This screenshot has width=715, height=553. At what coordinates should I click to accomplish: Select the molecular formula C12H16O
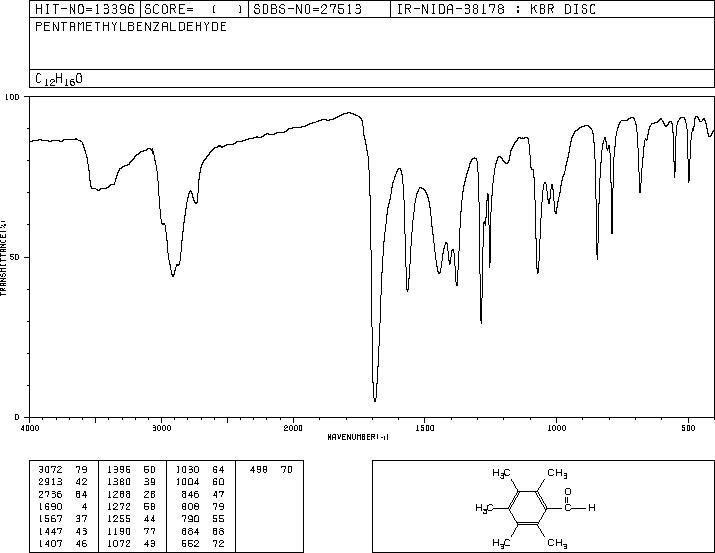(x=59, y=79)
